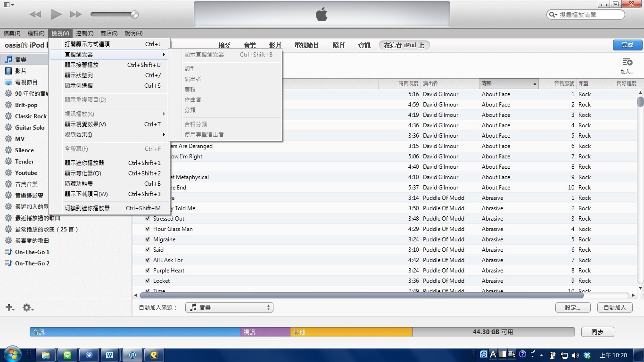Skip to the next track
The height and width of the screenshot is (362, 644).
(x=76, y=15)
